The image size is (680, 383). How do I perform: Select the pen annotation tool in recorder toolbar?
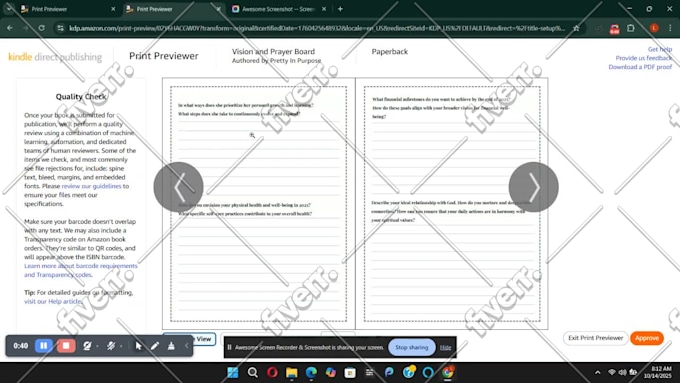pyautogui.click(x=155, y=346)
